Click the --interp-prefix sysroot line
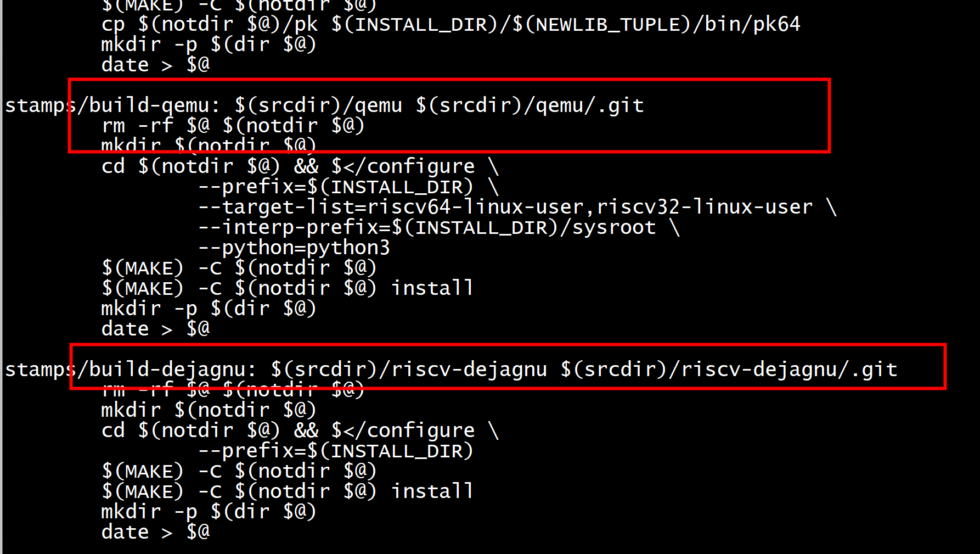This screenshot has height=554, width=980. click(439, 227)
